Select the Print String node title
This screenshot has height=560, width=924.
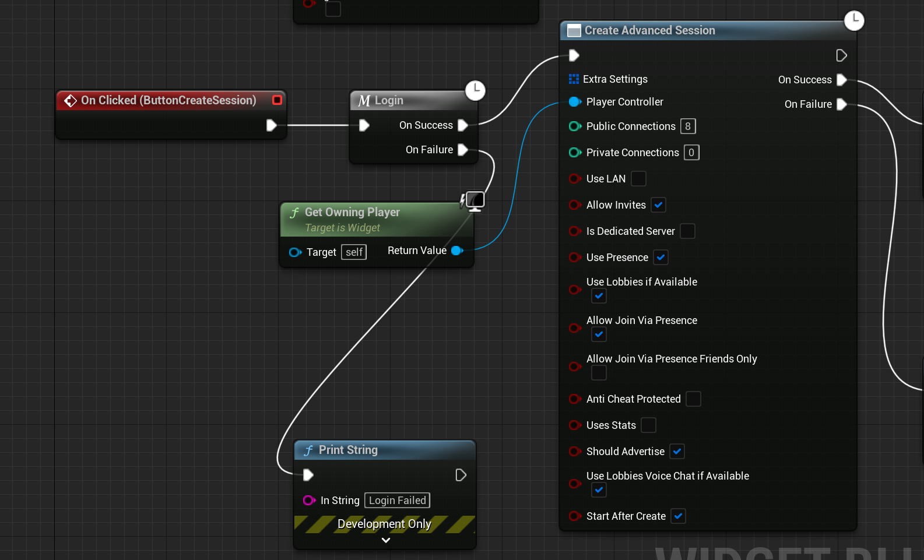[x=348, y=450]
